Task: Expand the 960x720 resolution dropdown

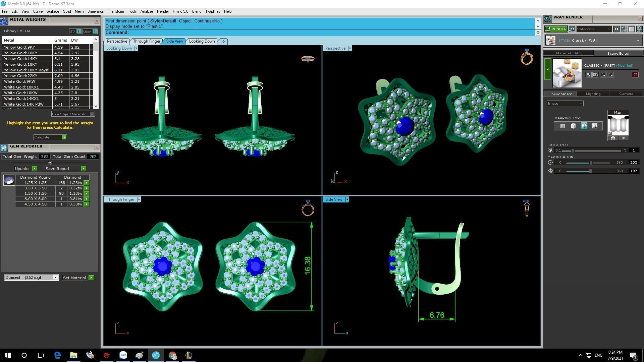Action: [609, 29]
